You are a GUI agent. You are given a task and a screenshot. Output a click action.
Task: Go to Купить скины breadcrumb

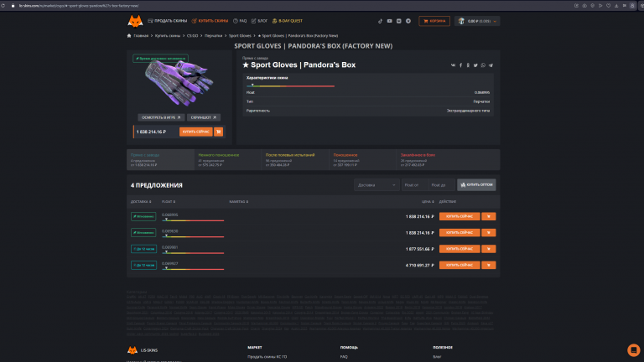coord(168,36)
